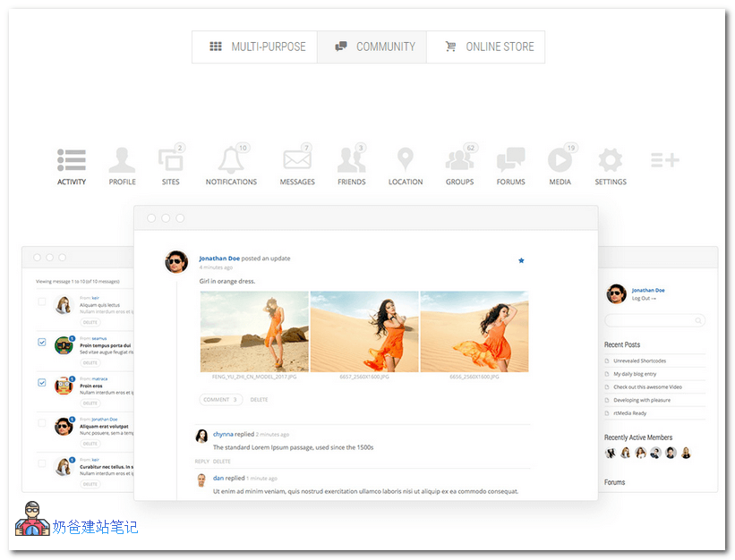Open the Notifications bell icon
Viewport: 735px width, 560px height.
tap(230, 161)
